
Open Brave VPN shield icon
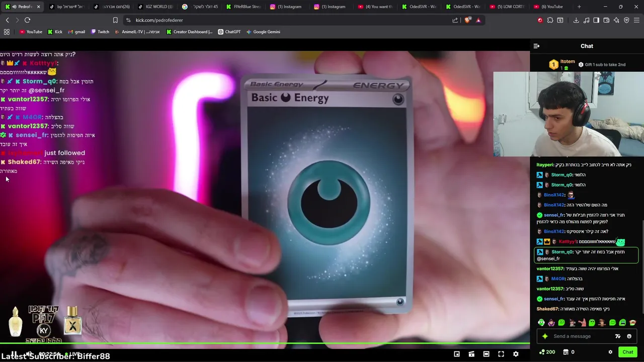click(626, 20)
